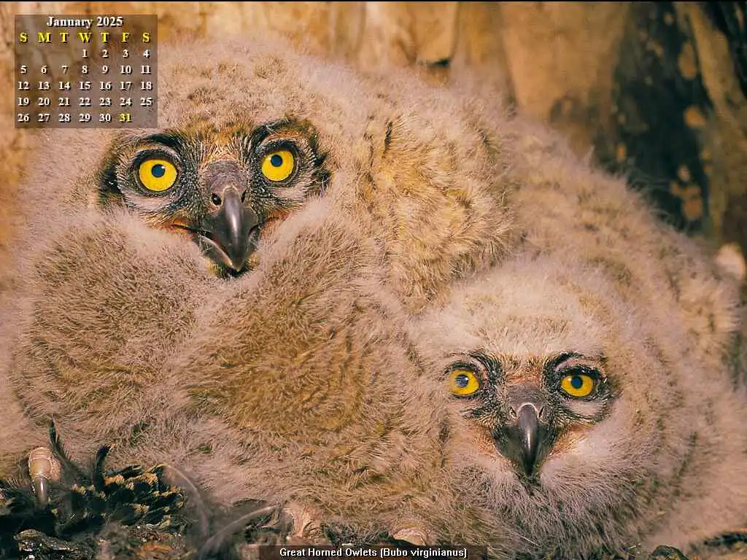Select date 25 in the calendar
747x560 pixels.
[146, 101]
